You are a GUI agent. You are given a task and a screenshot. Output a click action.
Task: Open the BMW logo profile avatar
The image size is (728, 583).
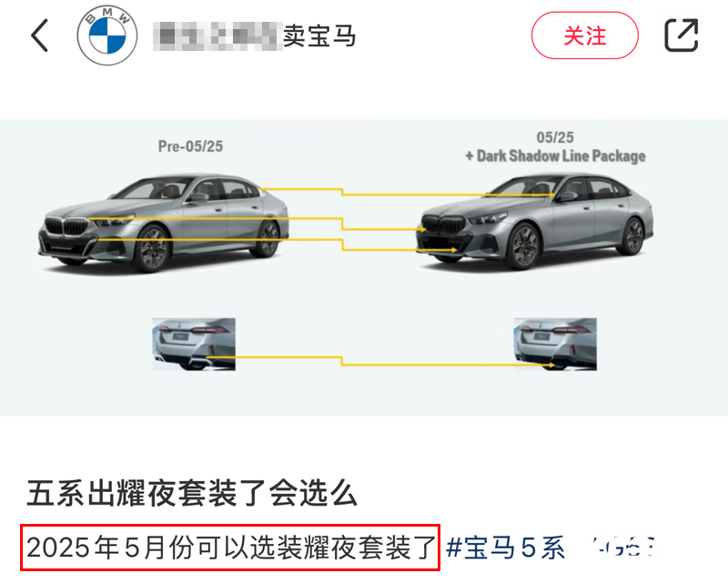click(107, 35)
